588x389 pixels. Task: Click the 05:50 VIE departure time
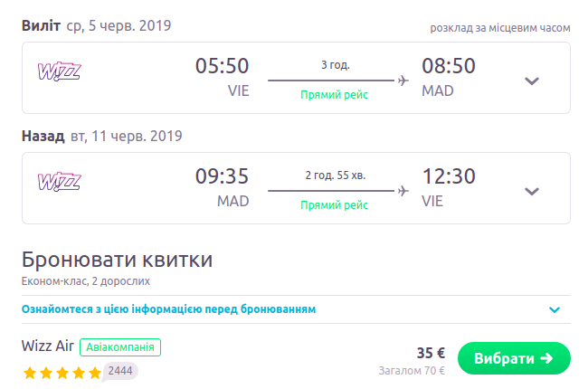222,67
